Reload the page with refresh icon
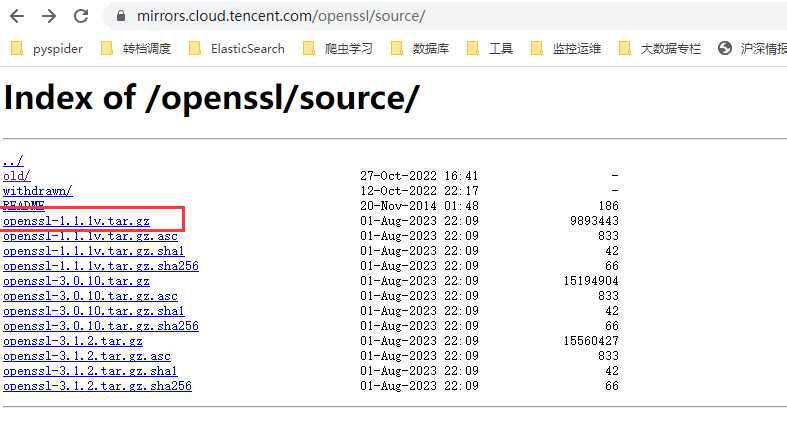787x428 pixels. tap(81, 16)
